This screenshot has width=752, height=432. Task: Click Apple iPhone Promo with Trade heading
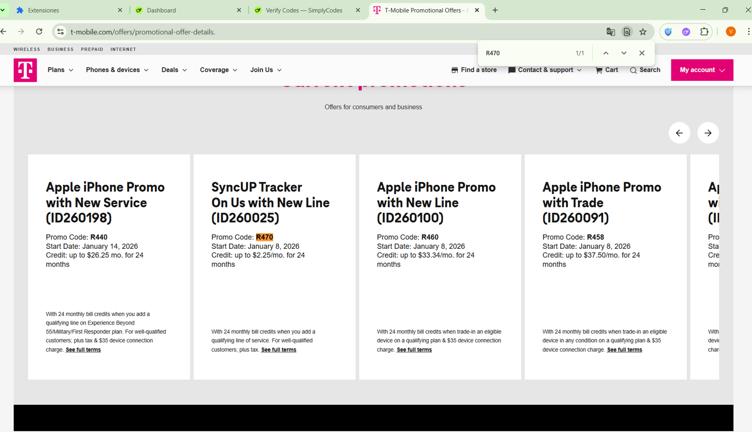(602, 202)
